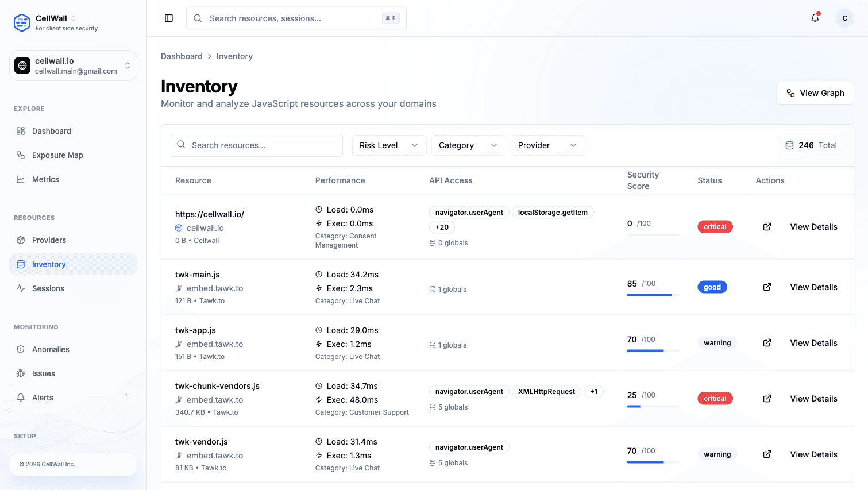
Task: Click the View Graph icon
Action: pos(791,93)
